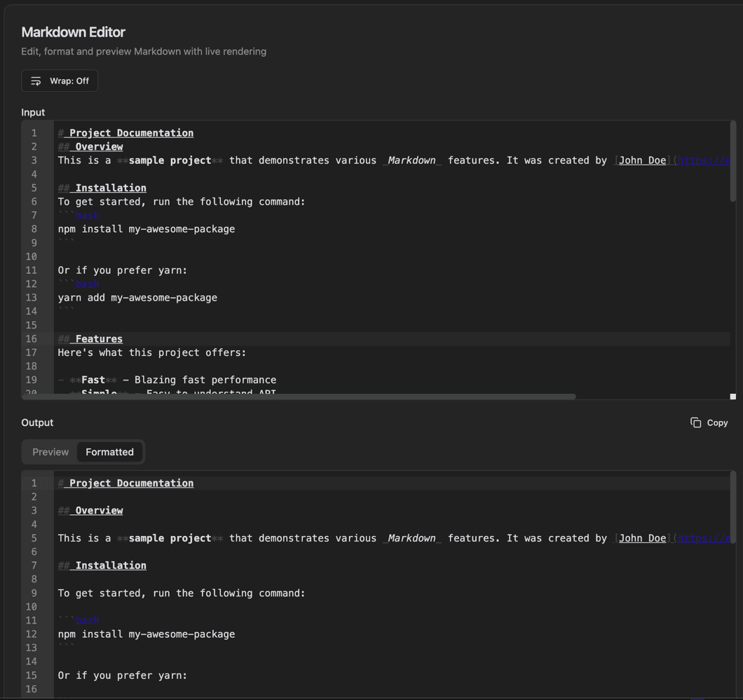Click the Project Documentation heading in the input

[x=125, y=132]
